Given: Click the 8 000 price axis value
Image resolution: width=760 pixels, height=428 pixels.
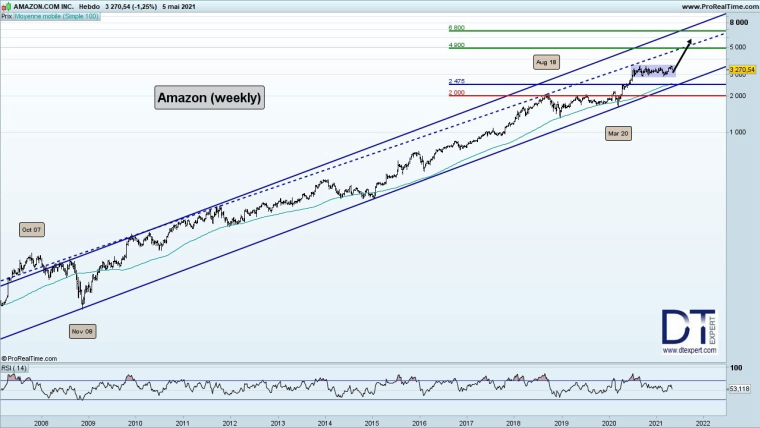Looking at the screenshot, I should [738, 22].
